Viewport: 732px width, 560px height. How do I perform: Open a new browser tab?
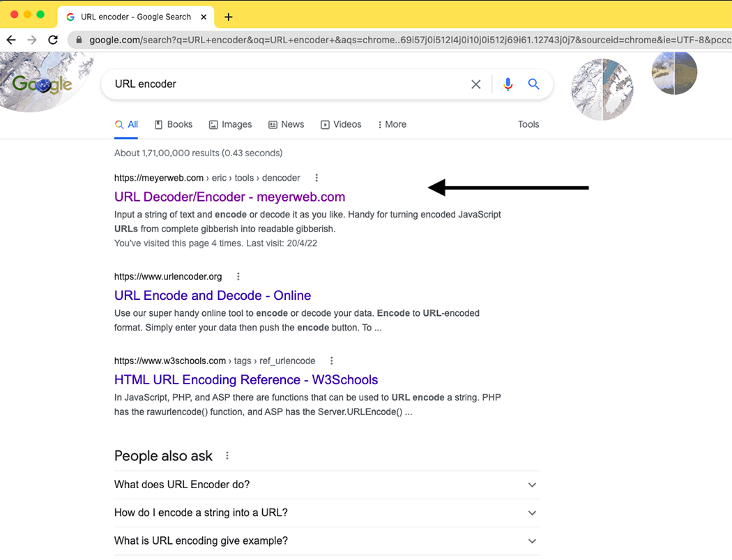[229, 17]
